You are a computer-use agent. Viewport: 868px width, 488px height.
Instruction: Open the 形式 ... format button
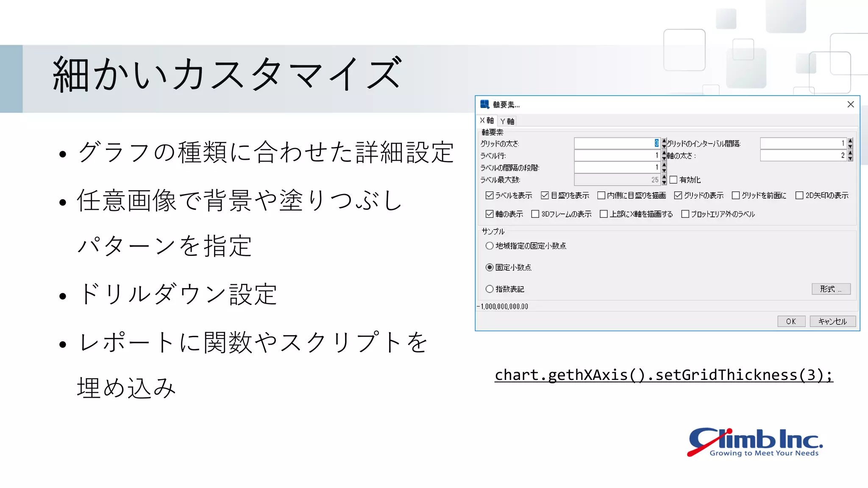pyautogui.click(x=831, y=289)
